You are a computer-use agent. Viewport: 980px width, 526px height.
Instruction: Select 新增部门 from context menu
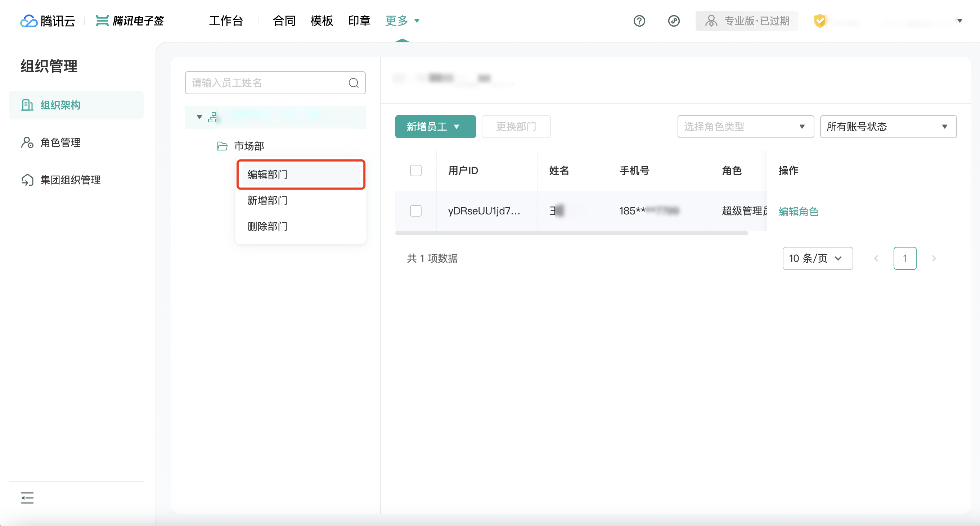(301, 200)
